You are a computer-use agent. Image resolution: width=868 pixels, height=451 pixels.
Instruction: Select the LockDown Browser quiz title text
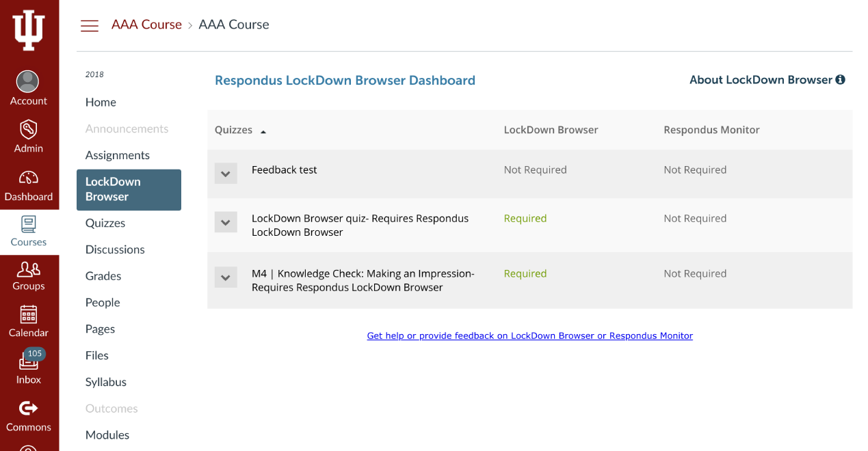coord(360,225)
